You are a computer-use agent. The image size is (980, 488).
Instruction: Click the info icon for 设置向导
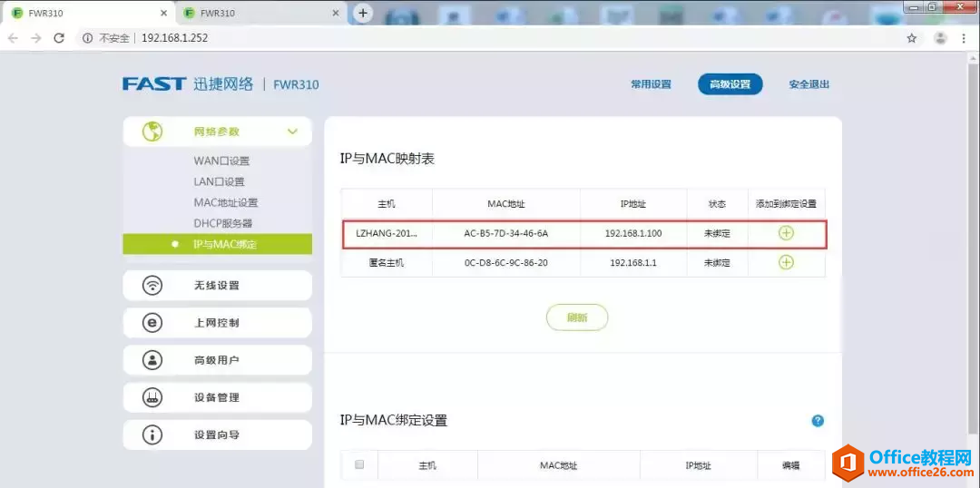(x=152, y=434)
